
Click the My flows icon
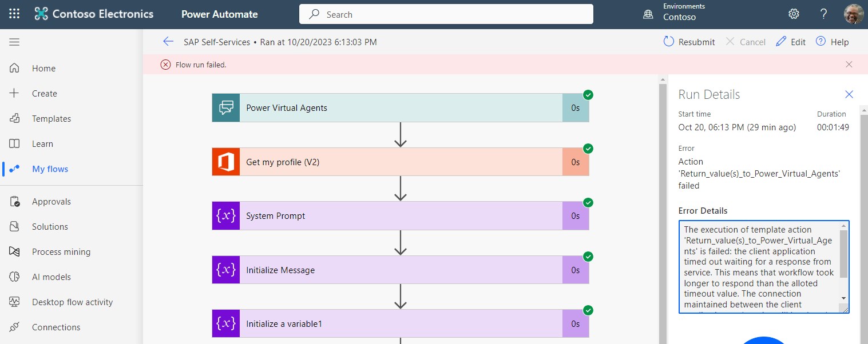[x=15, y=169]
